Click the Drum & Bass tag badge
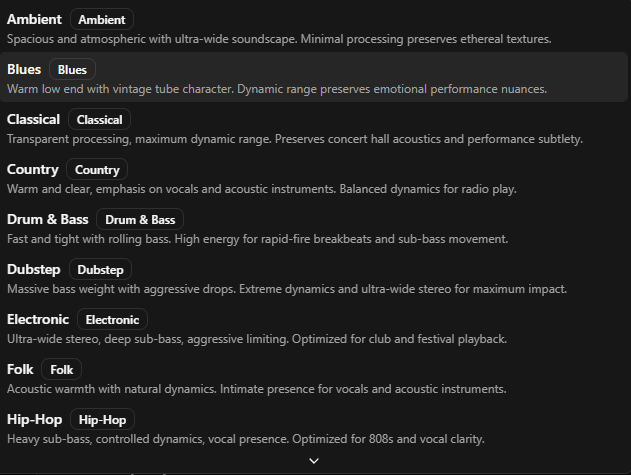This screenshot has width=631, height=475. click(x=139, y=220)
